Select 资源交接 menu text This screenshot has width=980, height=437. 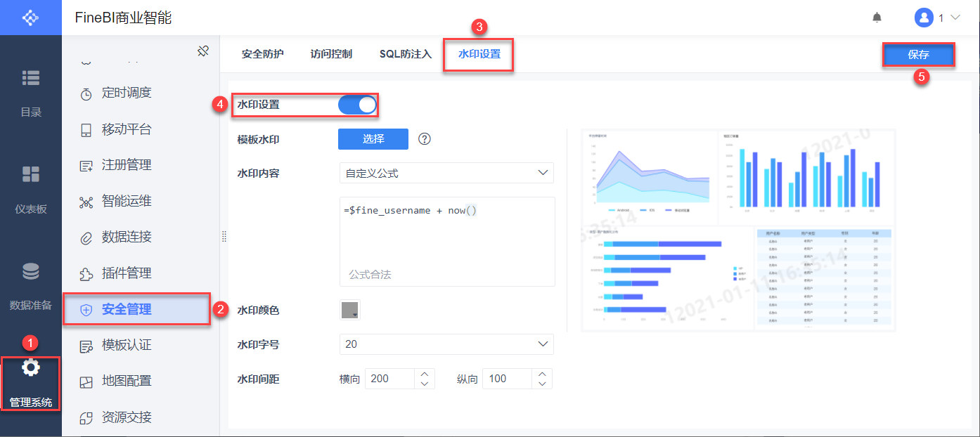127,417
